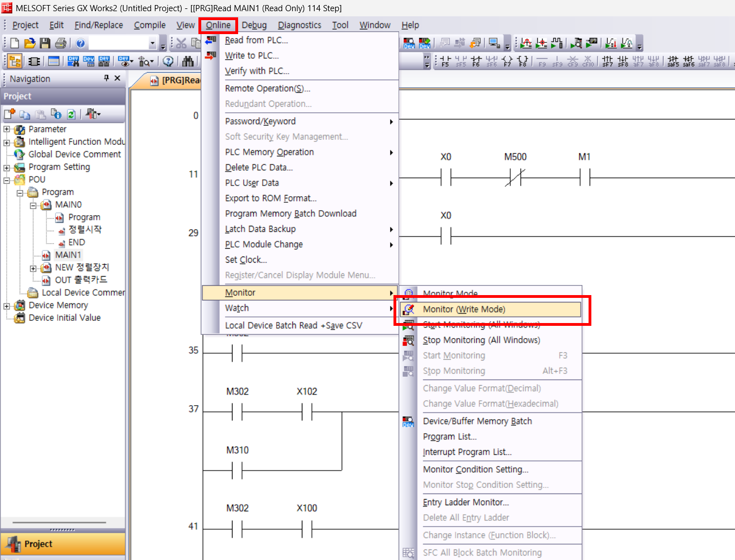This screenshot has height=560, width=735.
Task: Open the Watch submenu
Action: 300,308
